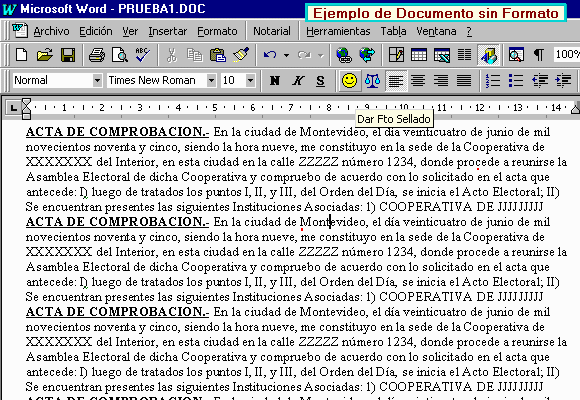Open the Insertar menu

point(168,31)
